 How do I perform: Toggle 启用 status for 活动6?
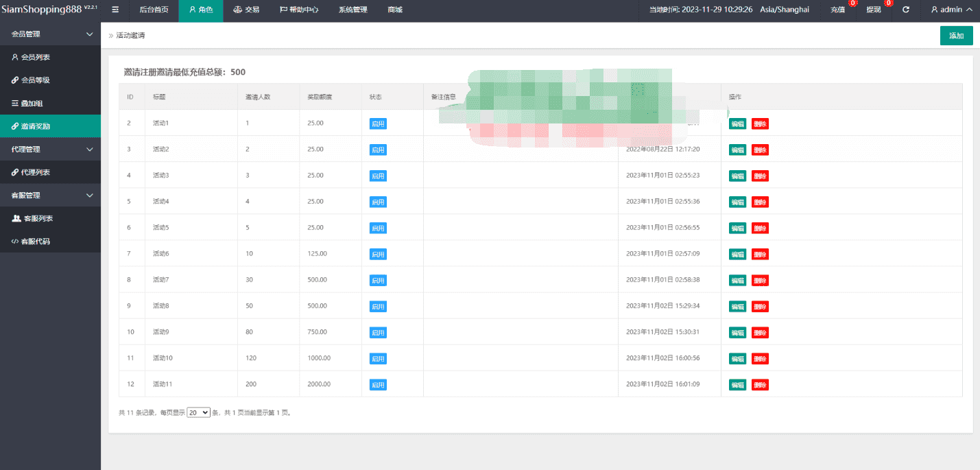378,254
